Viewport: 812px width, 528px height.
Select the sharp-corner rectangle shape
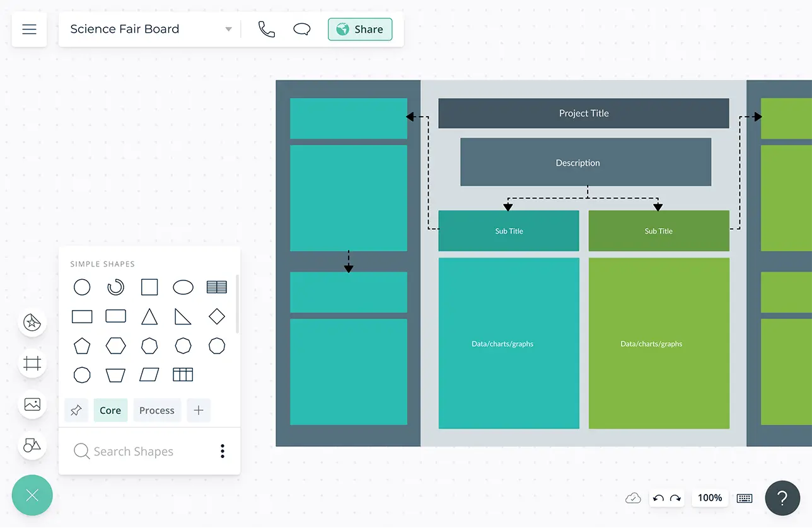tap(82, 316)
